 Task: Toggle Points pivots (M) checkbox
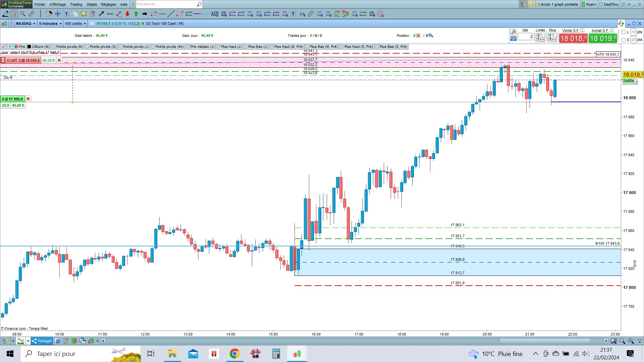[54, 47]
